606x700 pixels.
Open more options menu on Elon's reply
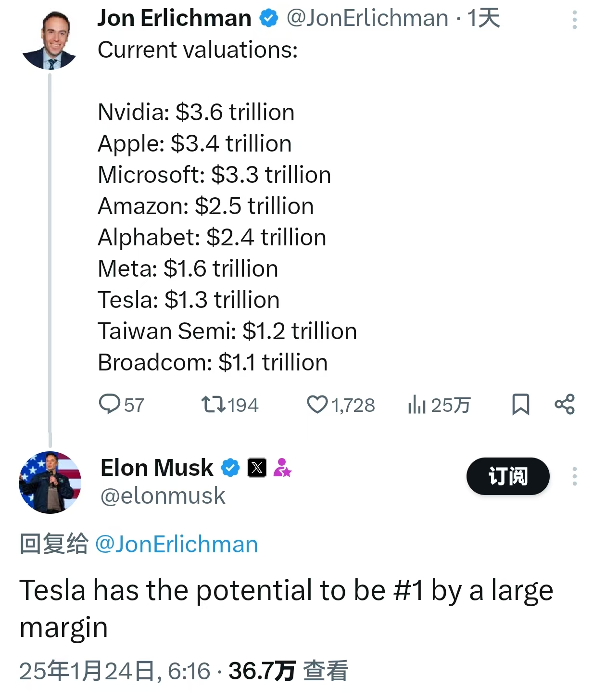pyautogui.click(x=574, y=476)
